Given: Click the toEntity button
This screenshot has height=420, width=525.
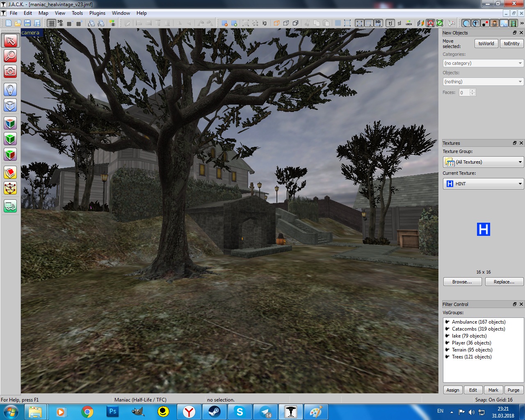Looking at the screenshot, I should coord(511,43).
